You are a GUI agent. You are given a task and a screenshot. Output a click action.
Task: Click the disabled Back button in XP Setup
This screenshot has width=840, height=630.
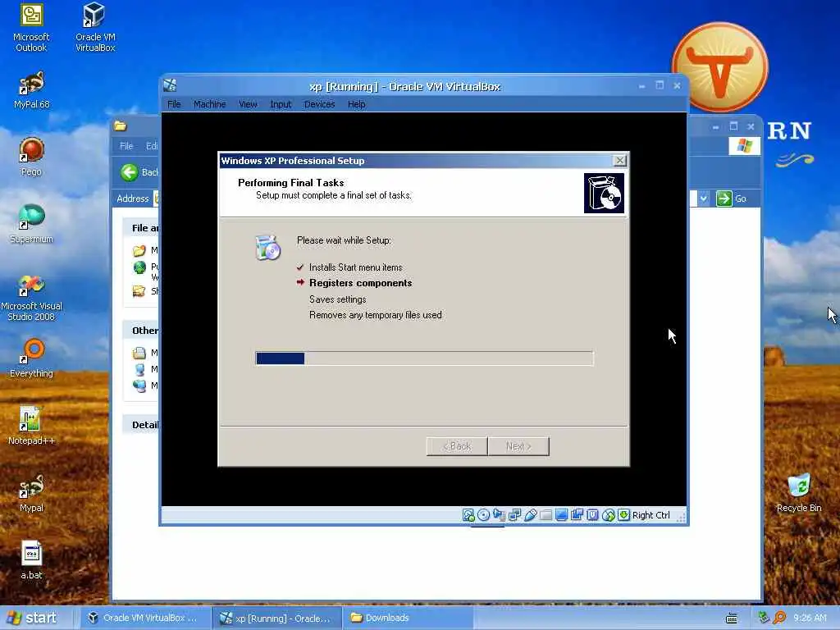pos(457,446)
